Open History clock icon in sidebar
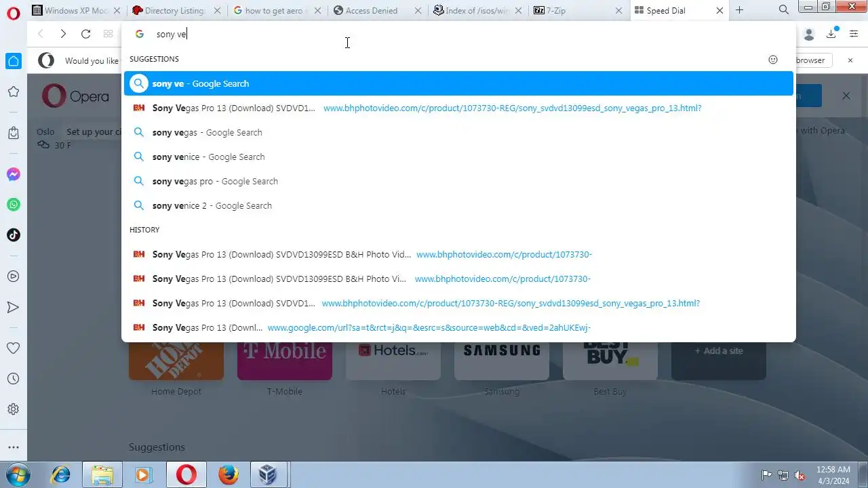The image size is (868, 488). pyautogui.click(x=14, y=379)
